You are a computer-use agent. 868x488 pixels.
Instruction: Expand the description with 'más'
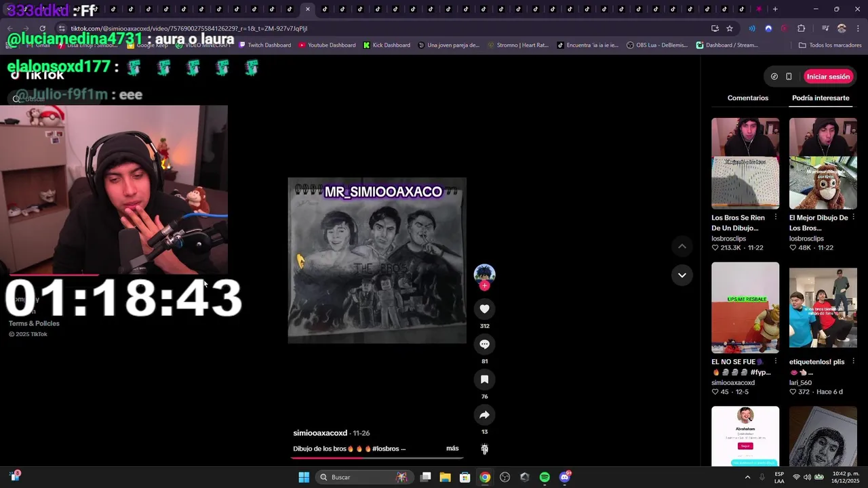[452, 449]
